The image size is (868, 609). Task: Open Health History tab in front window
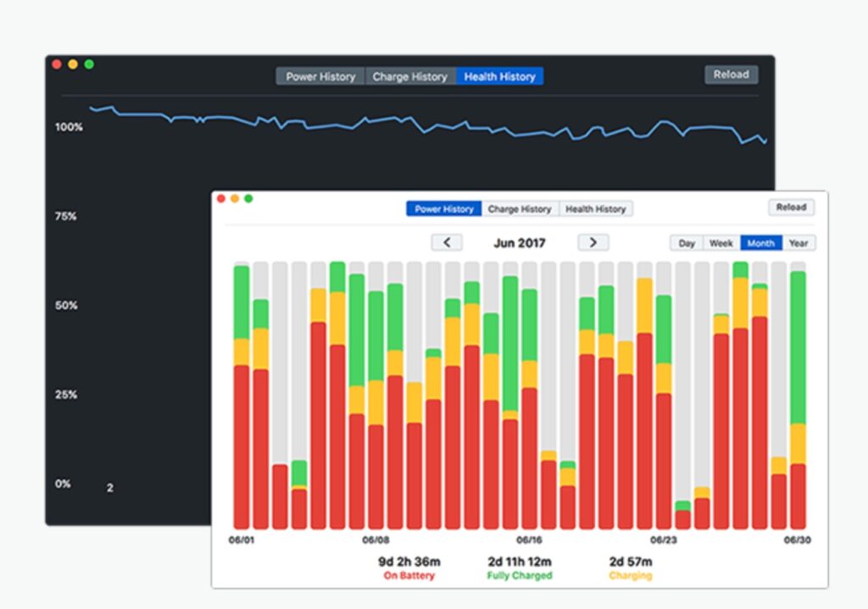tap(595, 209)
